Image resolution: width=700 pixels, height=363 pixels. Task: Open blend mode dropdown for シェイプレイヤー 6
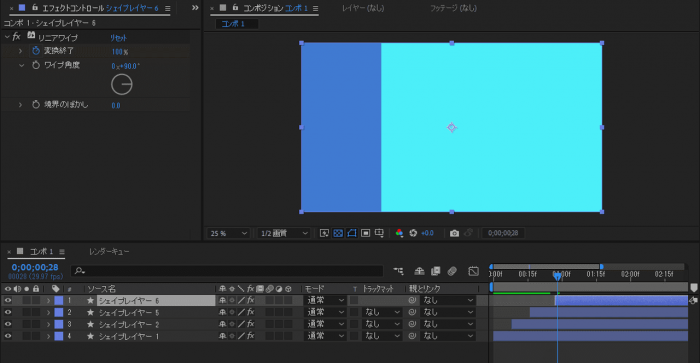[325, 300]
